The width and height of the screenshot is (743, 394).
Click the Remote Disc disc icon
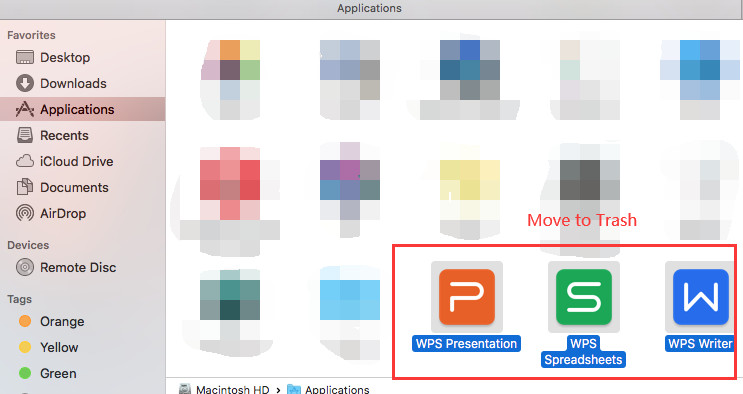25,267
